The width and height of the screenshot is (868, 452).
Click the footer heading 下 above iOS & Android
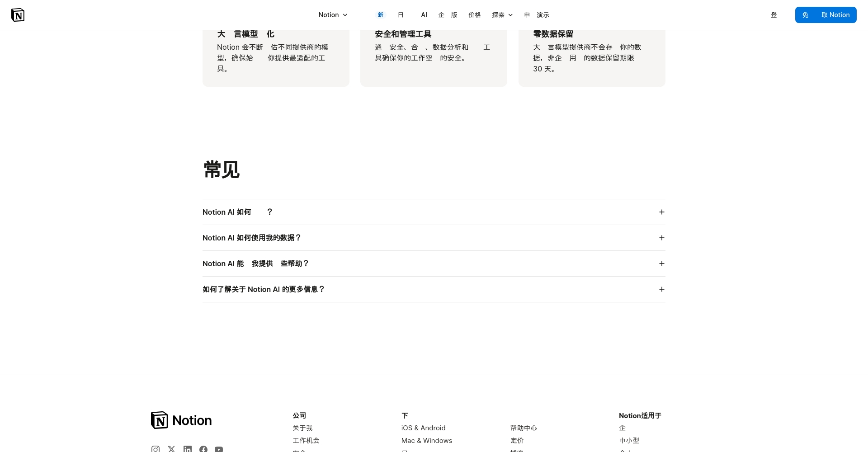click(x=405, y=415)
